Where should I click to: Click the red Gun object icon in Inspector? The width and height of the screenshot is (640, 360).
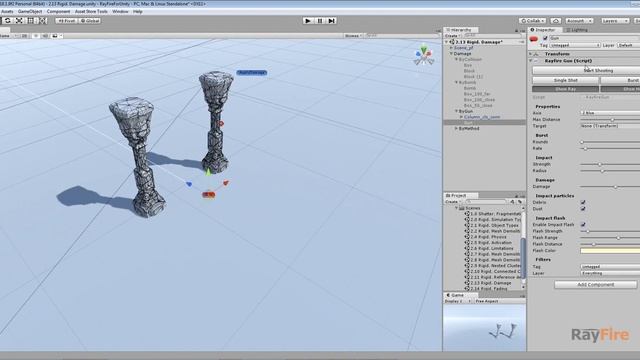(534, 39)
